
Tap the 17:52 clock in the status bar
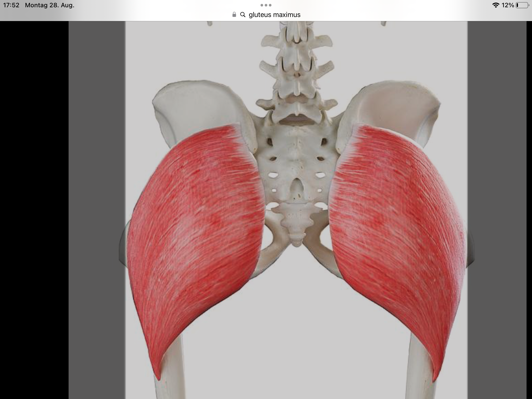click(11, 5)
